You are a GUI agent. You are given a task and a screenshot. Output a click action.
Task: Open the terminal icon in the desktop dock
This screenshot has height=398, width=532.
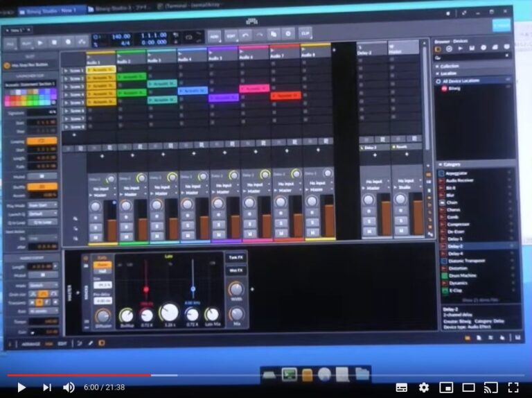(289, 374)
